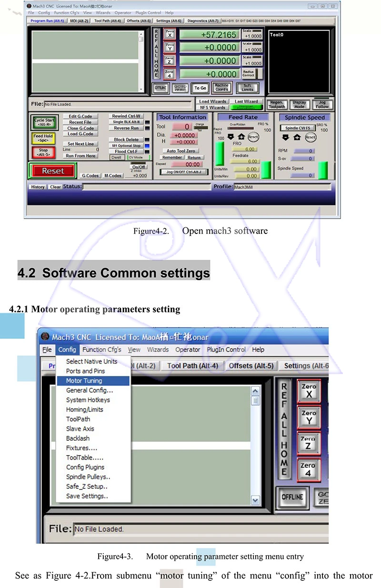Image resolution: width=381 pixels, height=588 pixels.
Task: Toggle Z Inhibit On/Off button
Action: (139, 167)
